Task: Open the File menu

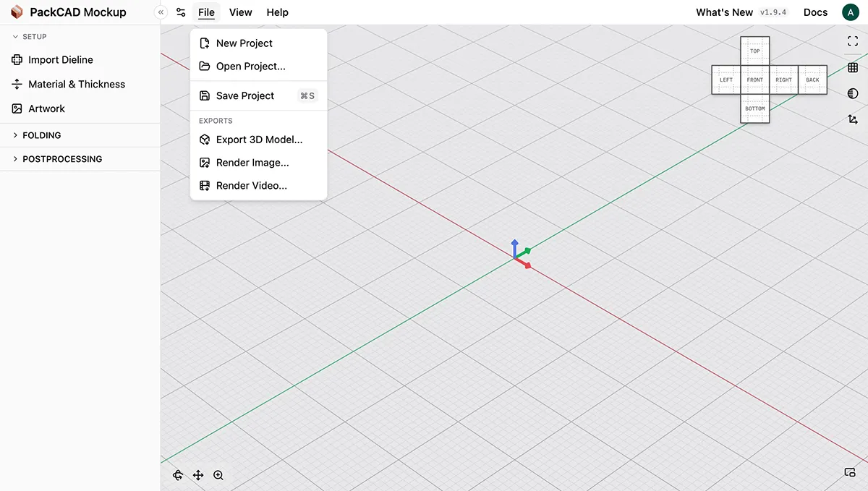Action: click(206, 12)
